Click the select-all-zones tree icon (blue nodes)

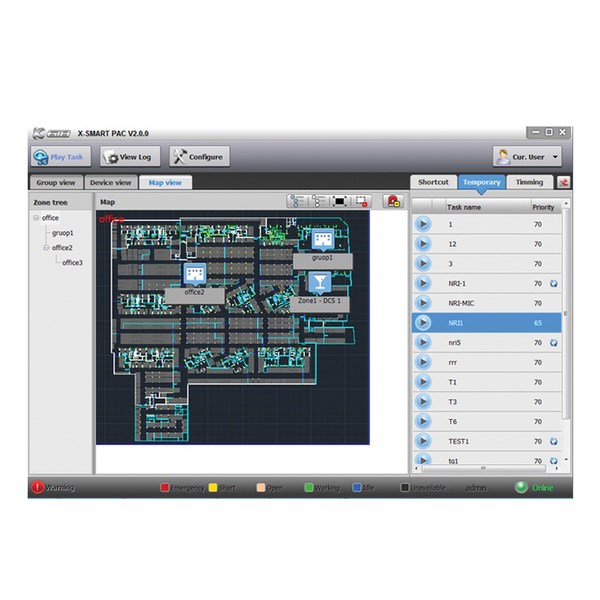point(297,201)
